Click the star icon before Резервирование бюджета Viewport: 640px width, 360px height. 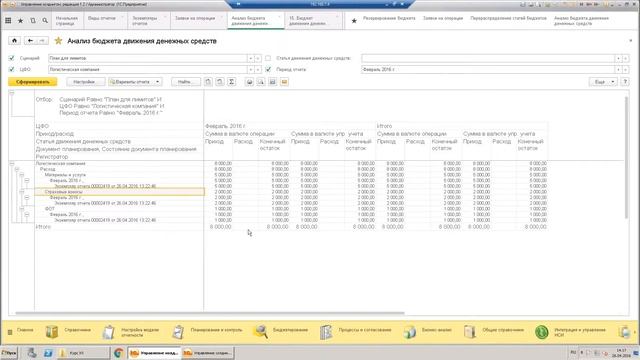pos(354,20)
